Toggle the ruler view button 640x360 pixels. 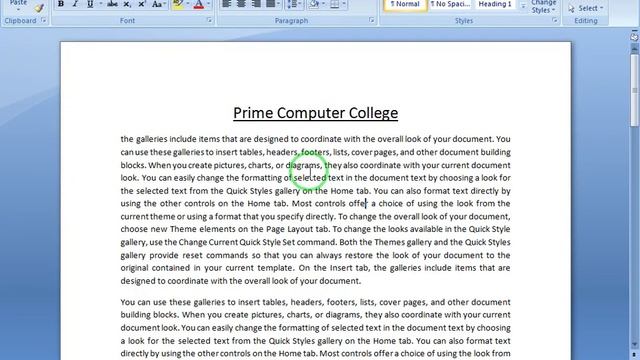pos(634,37)
